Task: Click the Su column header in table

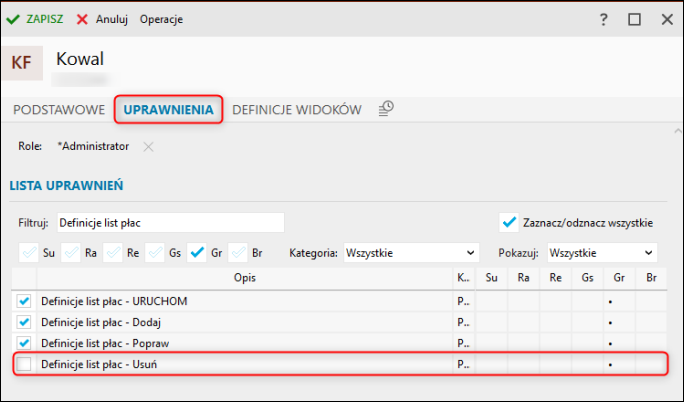Action: (x=492, y=278)
